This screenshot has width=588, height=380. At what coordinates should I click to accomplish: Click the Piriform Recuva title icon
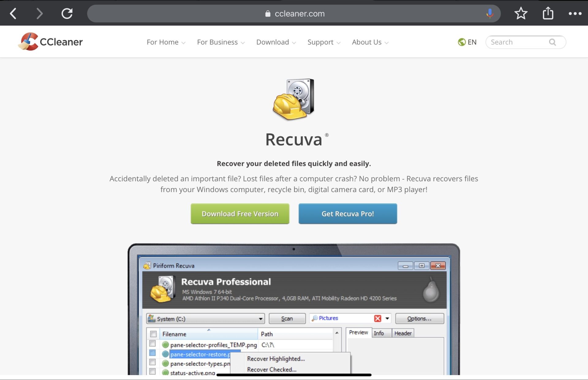pos(147,266)
